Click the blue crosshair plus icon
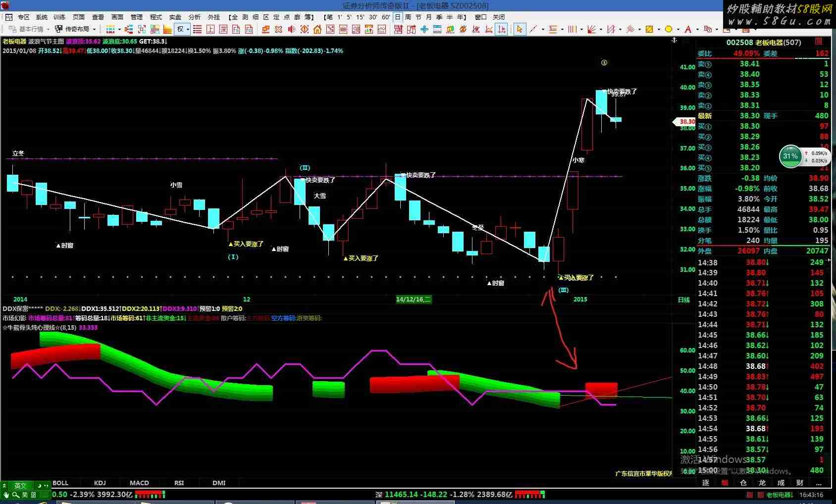The width and height of the screenshot is (836, 504). point(424,29)
